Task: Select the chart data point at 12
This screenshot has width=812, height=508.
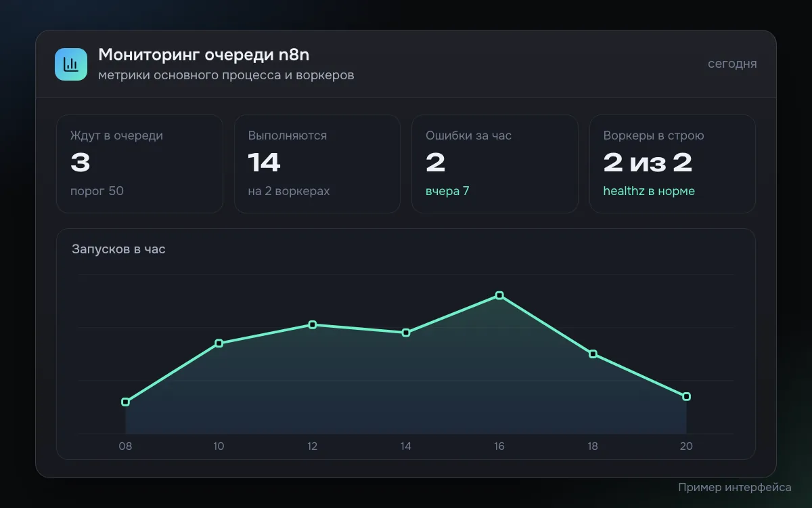Action: tap(313, 325)
